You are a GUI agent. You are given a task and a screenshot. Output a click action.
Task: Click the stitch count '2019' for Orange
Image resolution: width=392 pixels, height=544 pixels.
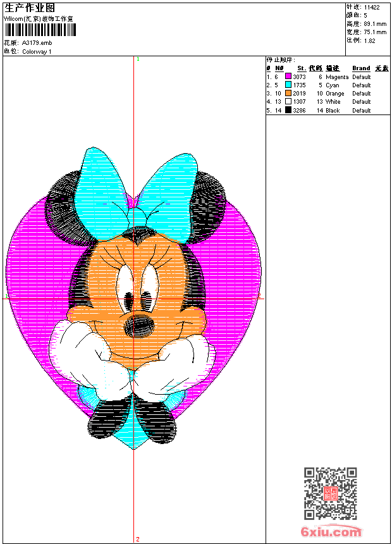coord(299,94)
